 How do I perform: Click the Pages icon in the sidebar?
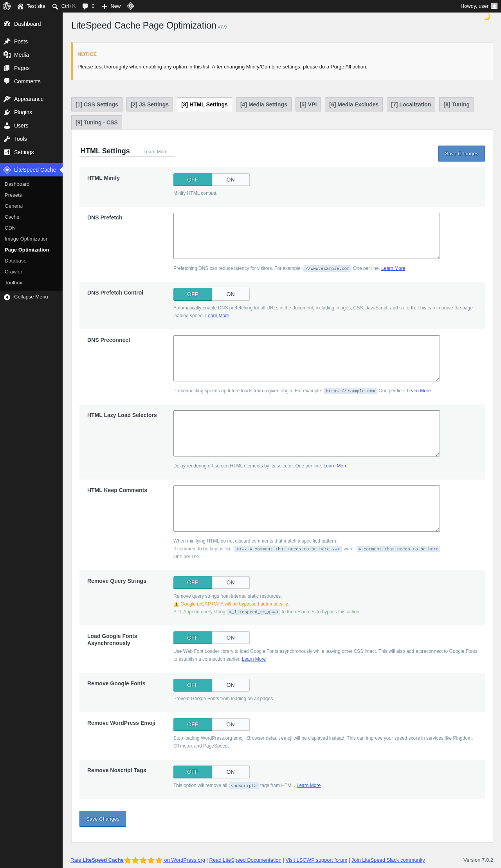[7, 68]
